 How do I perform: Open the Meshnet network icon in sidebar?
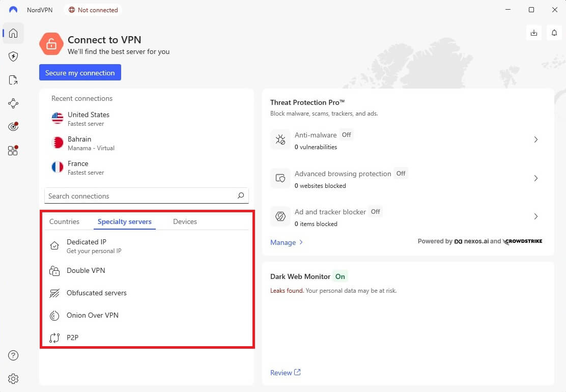click(13, 103)
